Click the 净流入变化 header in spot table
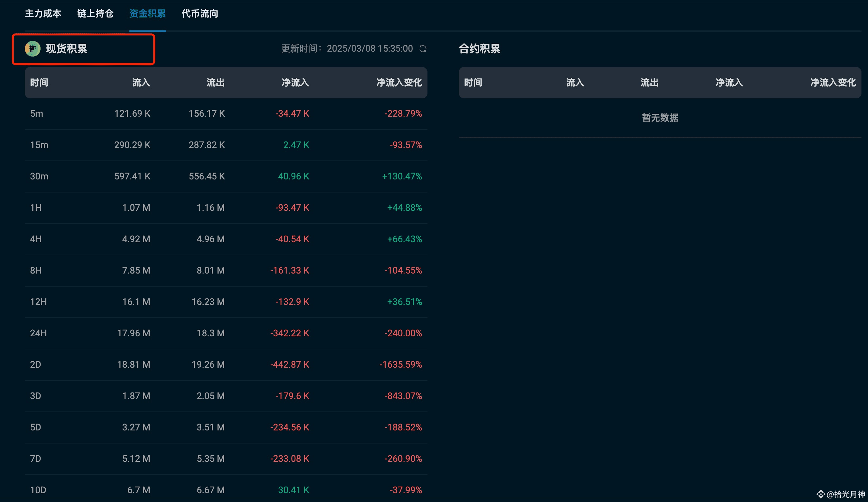 pos(399,82)
